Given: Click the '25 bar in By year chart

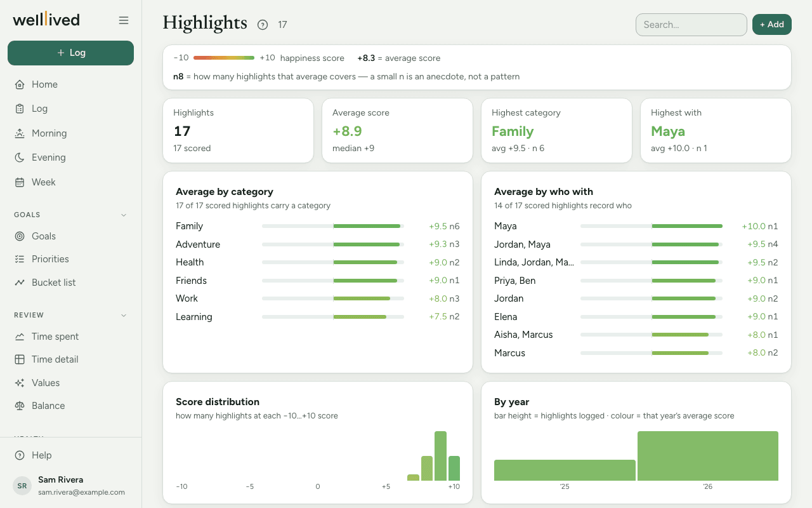Looking at the screenshot, I should 565,470.
